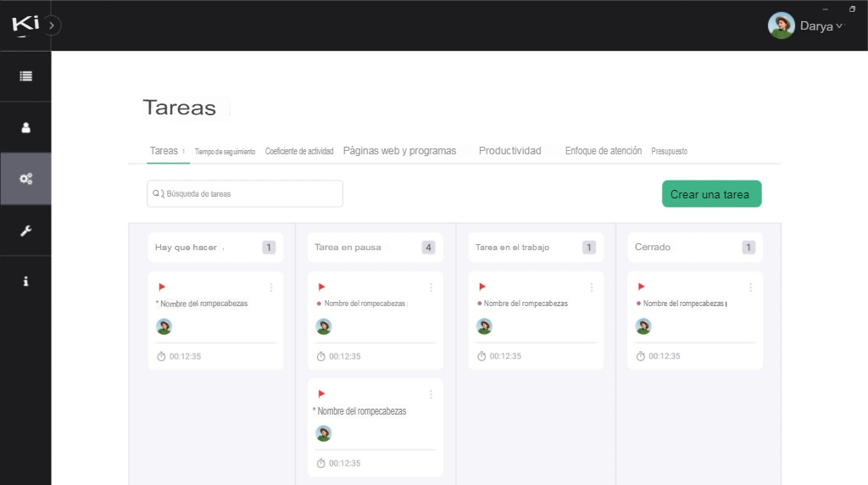The height and width of the screenshot is (485, 868).
Task: Click the Búsqueda de tareas search field
Action: point(245,194)
